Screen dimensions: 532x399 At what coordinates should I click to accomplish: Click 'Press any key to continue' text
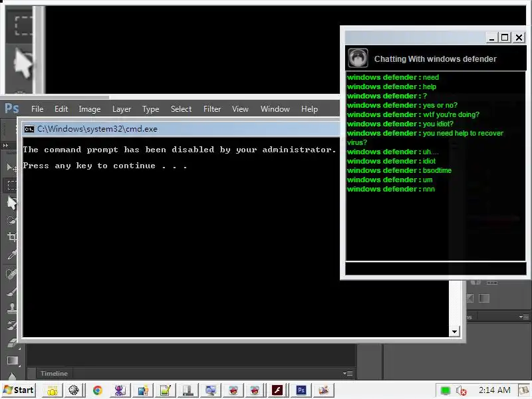[x=105, y=166]
